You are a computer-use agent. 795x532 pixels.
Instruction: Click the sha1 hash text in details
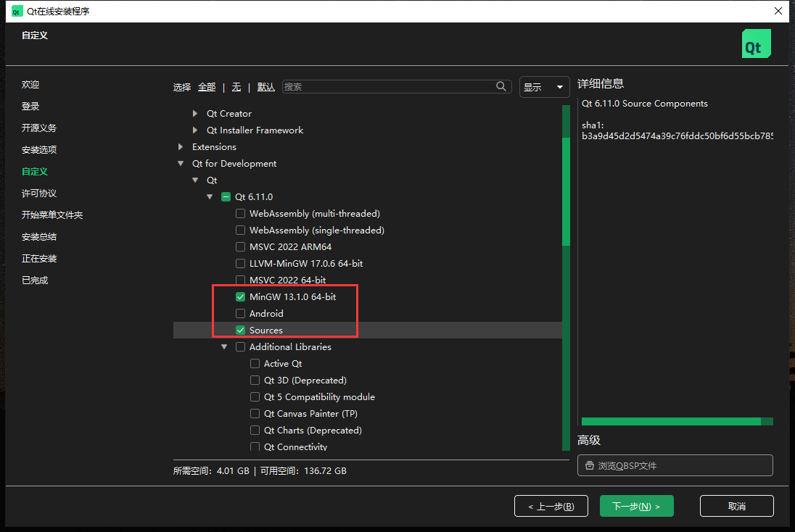pos(677,136)
